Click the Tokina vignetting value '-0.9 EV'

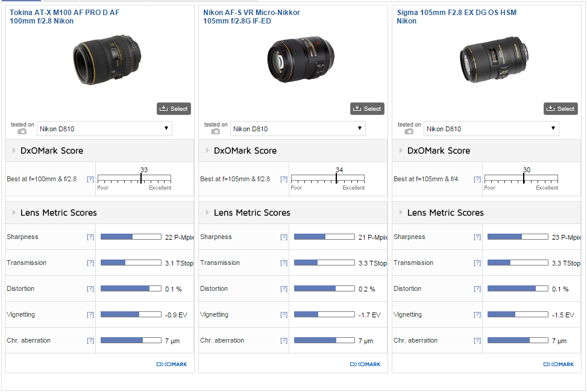coord(176,315)
